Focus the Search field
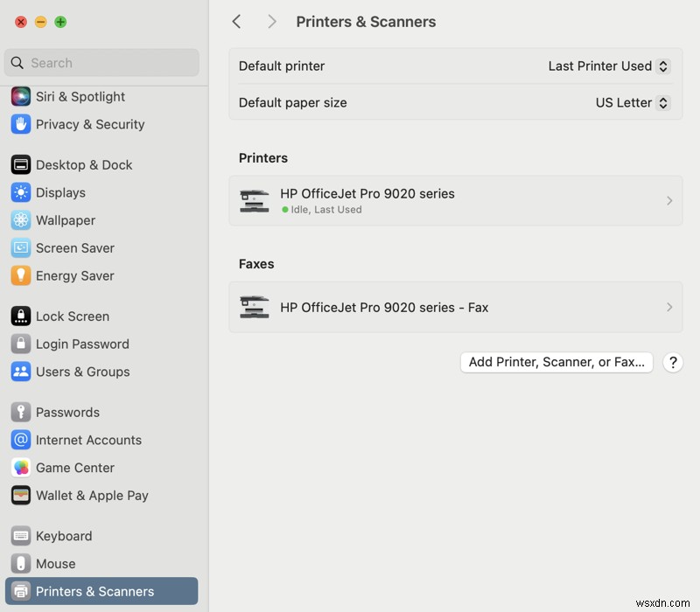Screen dimensions: 700x612 101,63
